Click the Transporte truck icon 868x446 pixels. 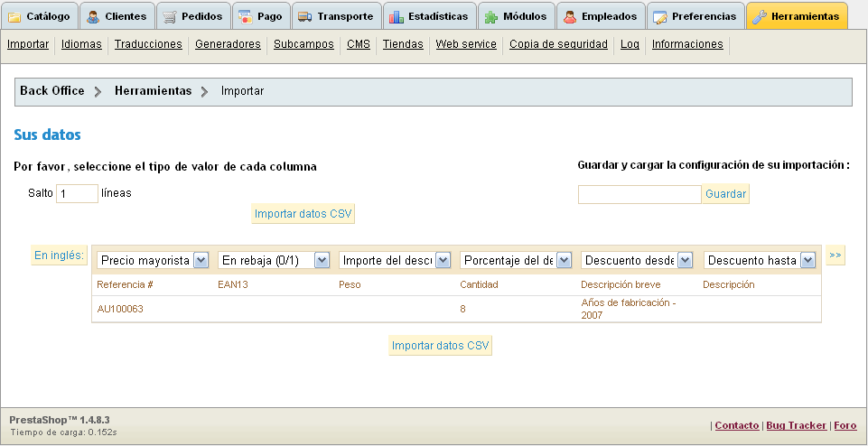coord(305,16)
